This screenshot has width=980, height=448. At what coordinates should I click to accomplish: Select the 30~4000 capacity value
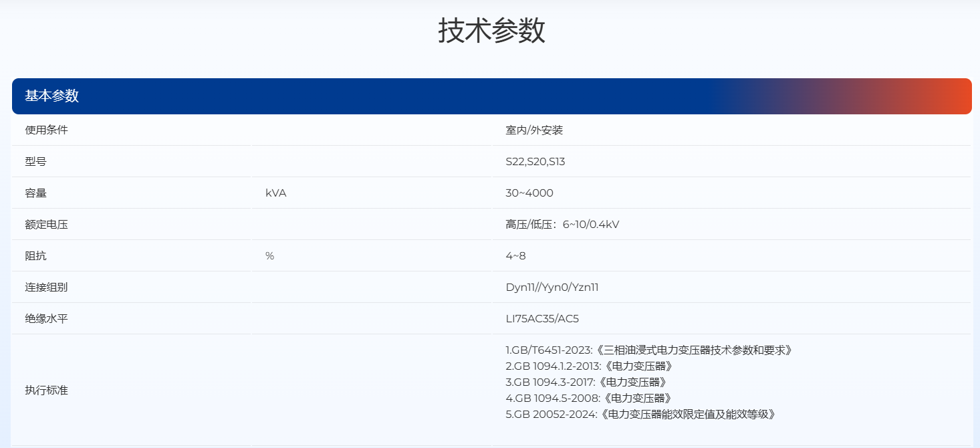529,193
